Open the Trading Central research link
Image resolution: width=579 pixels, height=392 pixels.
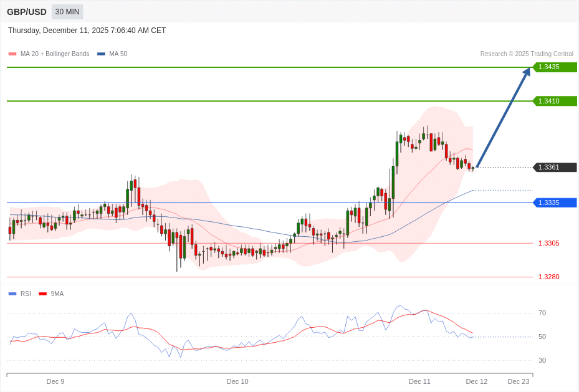(528, 54)
